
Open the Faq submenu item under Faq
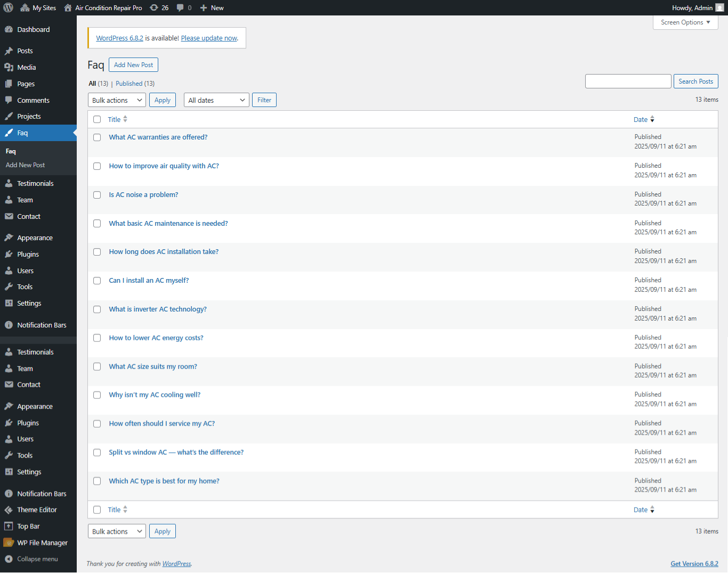point(11,151)
